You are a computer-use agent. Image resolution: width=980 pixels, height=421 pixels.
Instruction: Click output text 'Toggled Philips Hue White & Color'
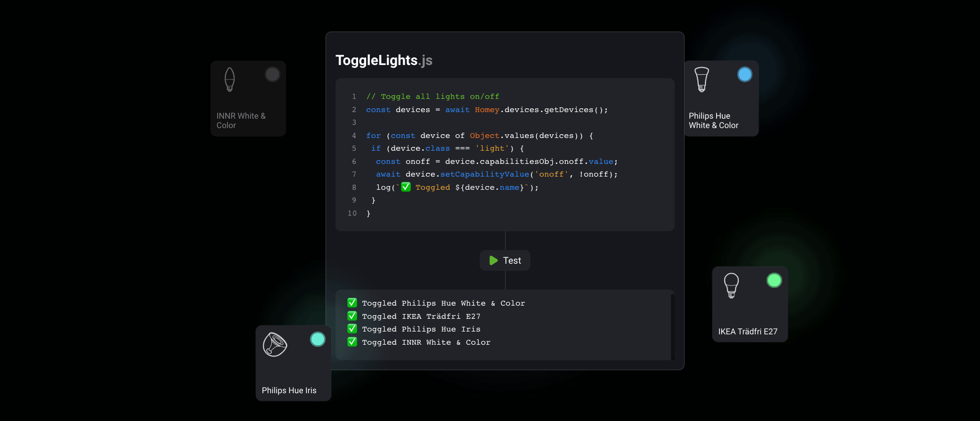pos(443,303)
